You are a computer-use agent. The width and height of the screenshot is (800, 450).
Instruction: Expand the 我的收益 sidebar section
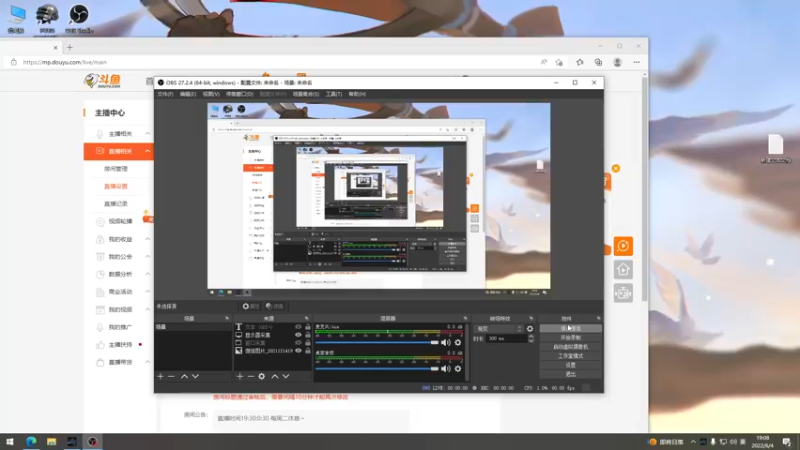147,239
